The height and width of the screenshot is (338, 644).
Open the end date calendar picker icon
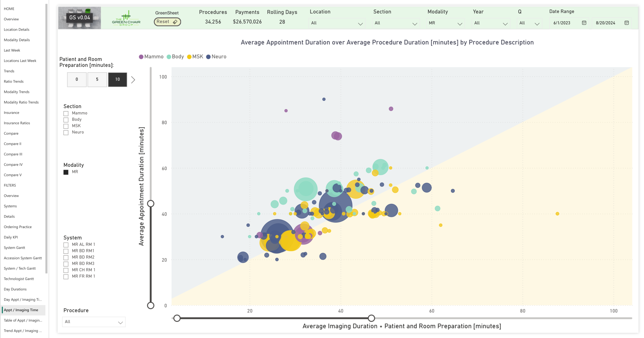point(627,23)
